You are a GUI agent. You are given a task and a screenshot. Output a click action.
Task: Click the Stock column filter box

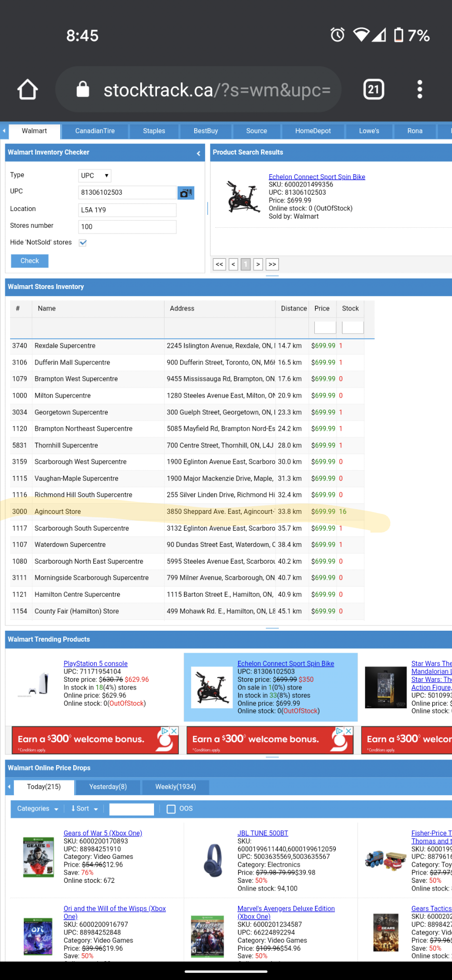(353, 328)
